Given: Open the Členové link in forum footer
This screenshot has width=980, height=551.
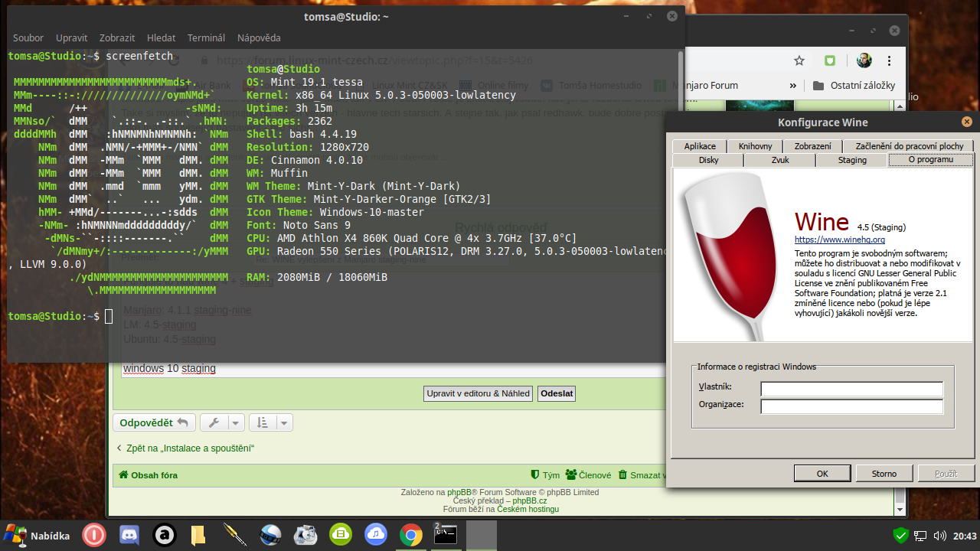Looking at the screenshot, I should tap(589, 475).
